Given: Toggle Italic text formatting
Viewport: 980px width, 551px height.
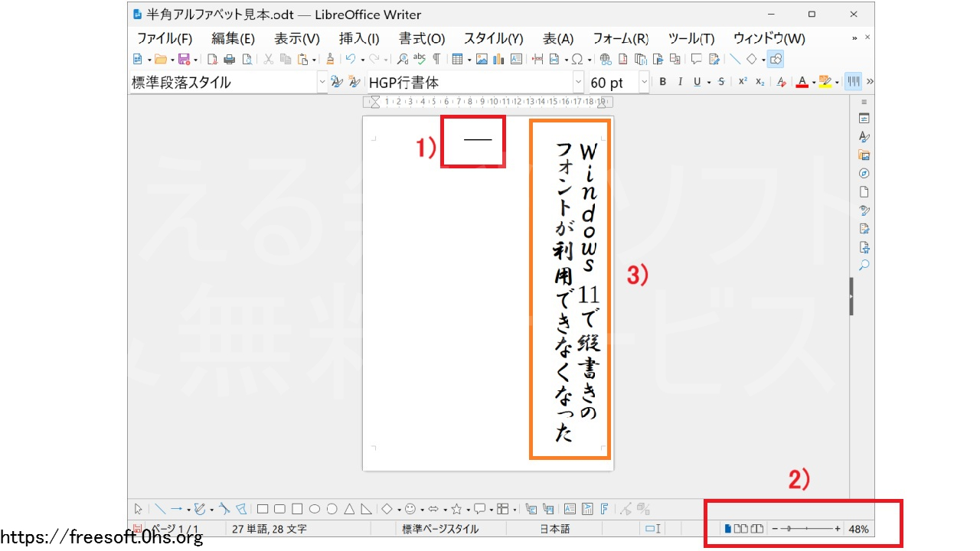Looking at the screenshot, I should [x=679, y=82].
